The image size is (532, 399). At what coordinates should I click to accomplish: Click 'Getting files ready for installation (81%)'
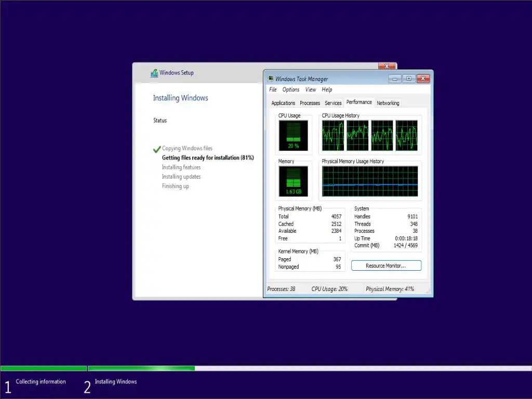pos(208,158)
